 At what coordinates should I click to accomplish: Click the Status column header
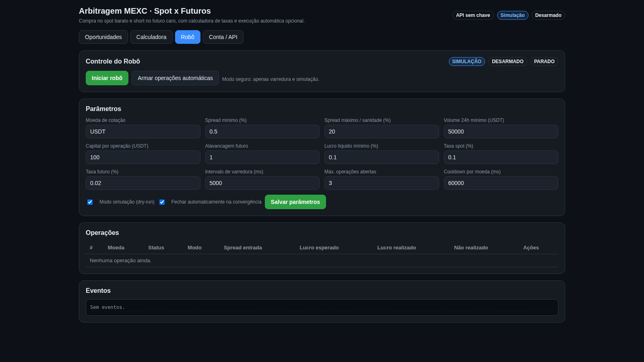coord(156,248)
